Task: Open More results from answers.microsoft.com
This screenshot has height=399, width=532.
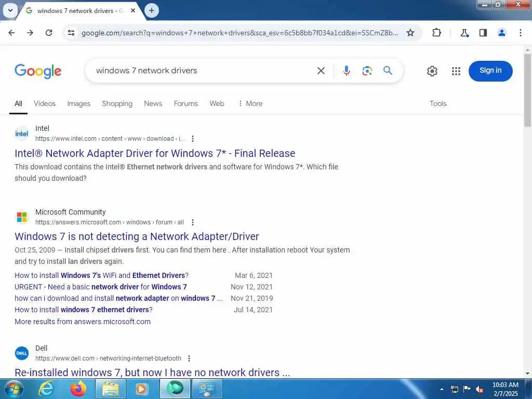Action: pyautogui.click(x=83, y=322)
